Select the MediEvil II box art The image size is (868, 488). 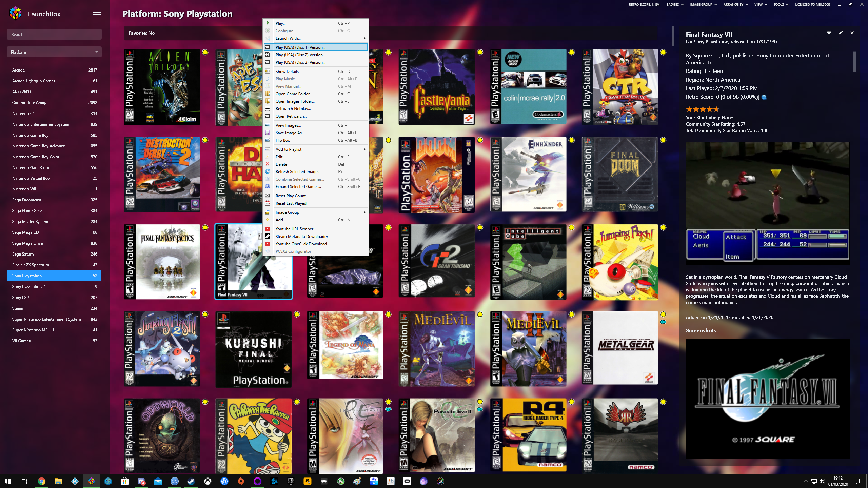(528, 349)
